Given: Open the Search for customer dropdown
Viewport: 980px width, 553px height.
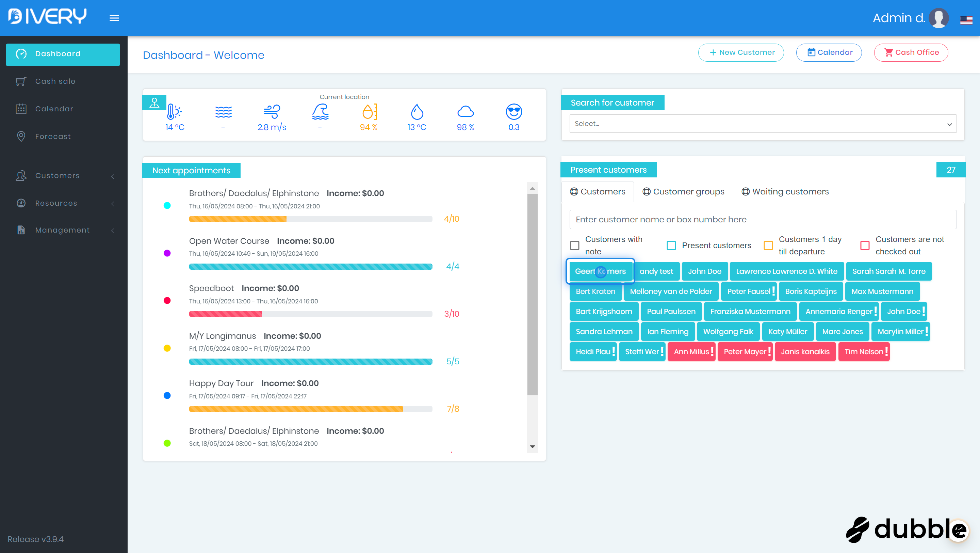Looking at the screenshot, I should point(763,124).
